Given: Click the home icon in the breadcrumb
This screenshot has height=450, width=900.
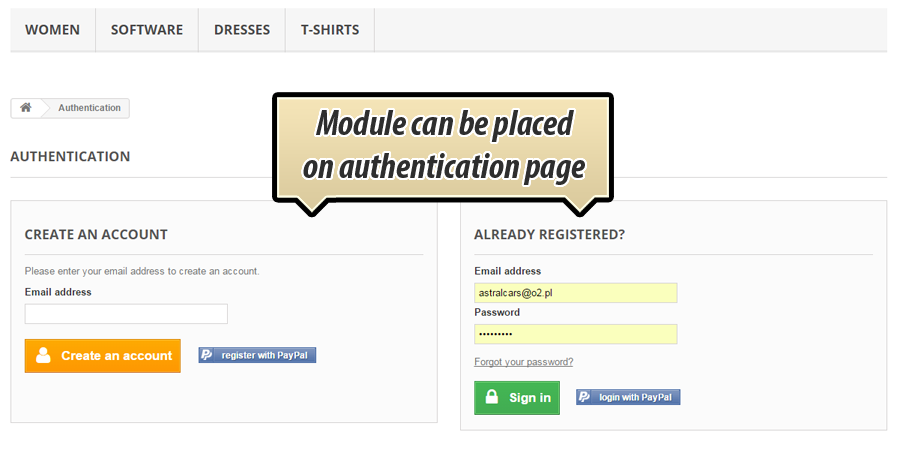Looking at the screenshot, I should (25, 108).
